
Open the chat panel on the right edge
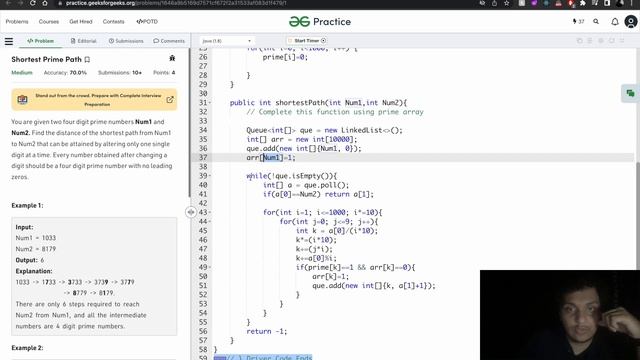coord(630,93)
